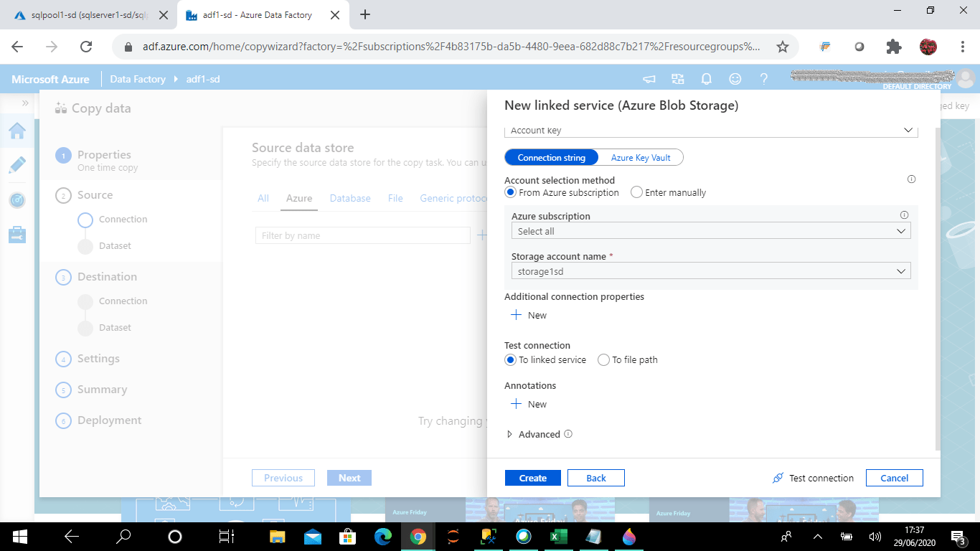Select the Author pencil icon in the sidebar

click(x=17, y=164)
